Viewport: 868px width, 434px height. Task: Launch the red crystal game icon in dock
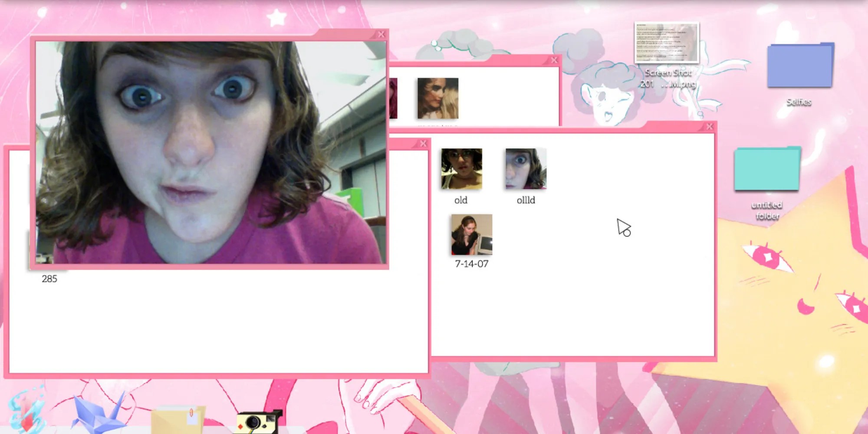(27, 412)
